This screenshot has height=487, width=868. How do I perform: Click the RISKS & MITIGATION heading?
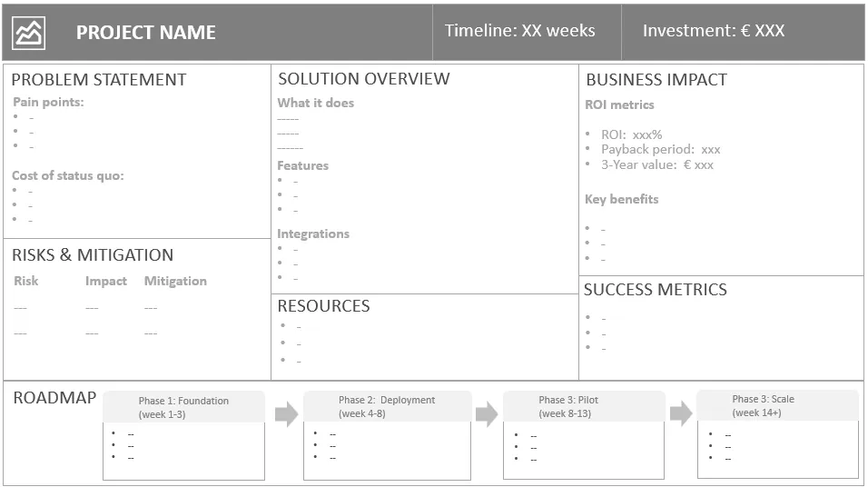[x=92, y=255]
